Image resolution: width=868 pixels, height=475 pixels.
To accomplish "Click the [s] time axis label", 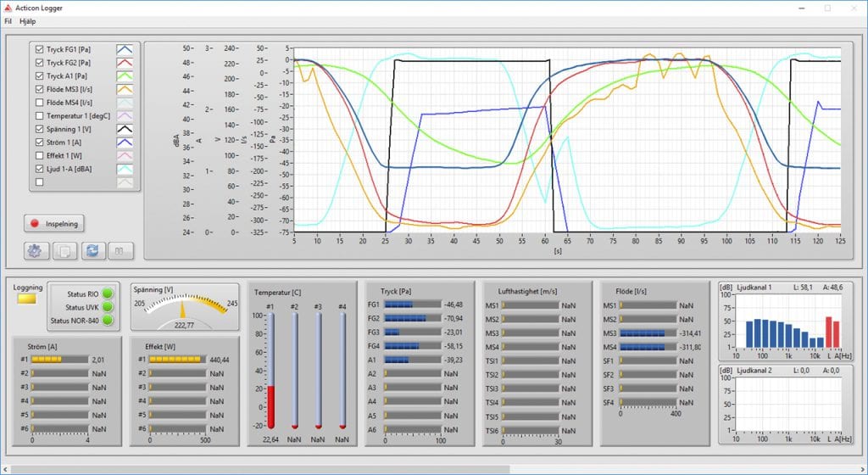I will (558, 251).
